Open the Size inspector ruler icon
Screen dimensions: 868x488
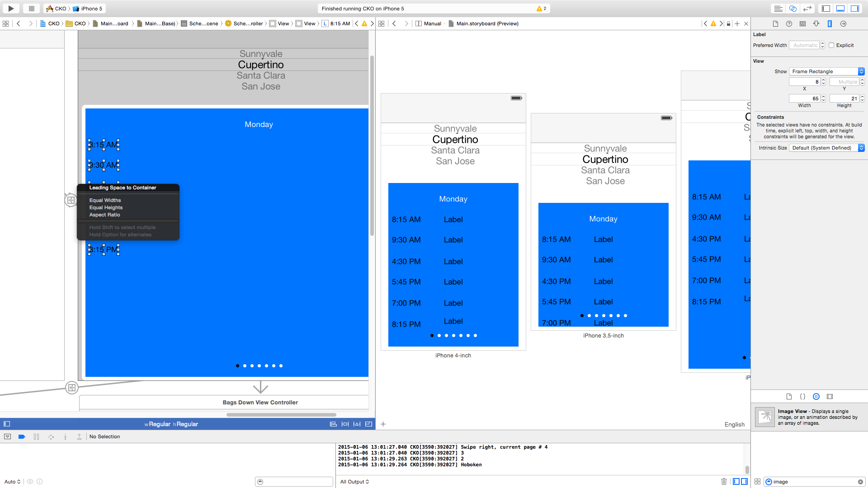[830, 23]
